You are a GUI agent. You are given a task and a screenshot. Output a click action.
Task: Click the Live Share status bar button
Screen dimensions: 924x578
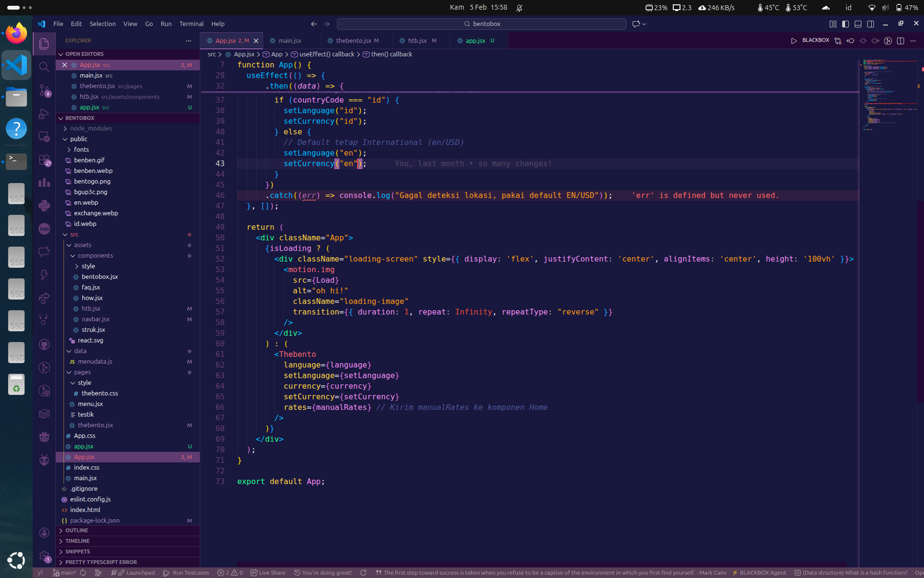pyautogui.click(x=268, y=573)
